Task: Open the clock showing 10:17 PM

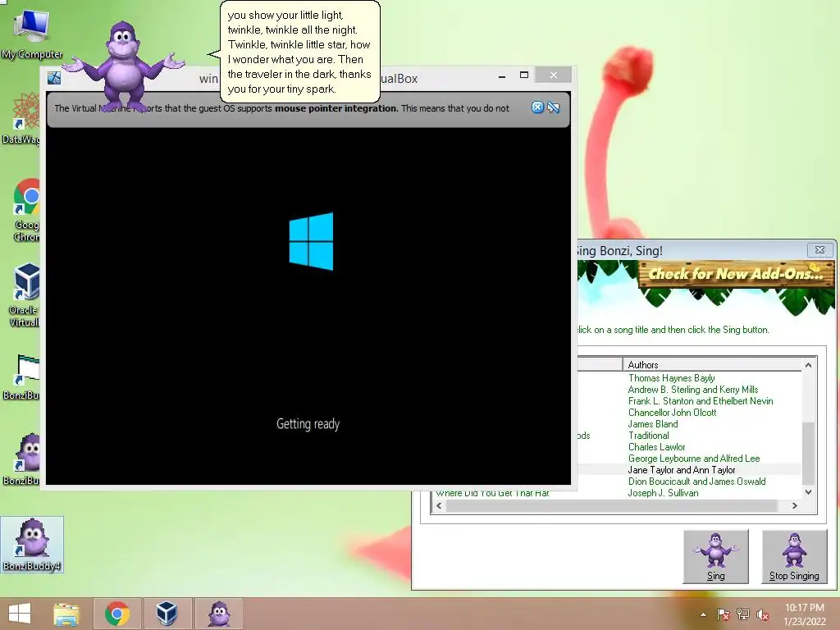Action: (804, 614)
